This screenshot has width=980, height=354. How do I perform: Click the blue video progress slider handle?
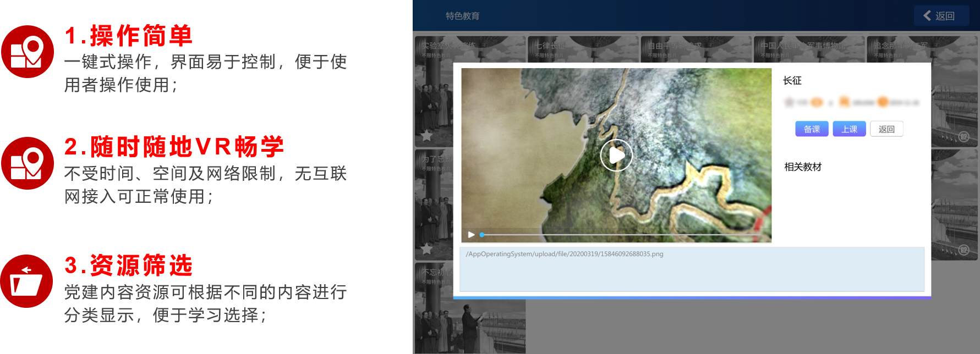coord(482,235)
